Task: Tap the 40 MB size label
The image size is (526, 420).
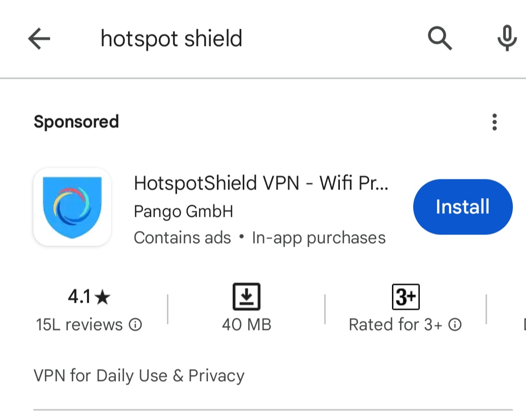Action: click(247, 324)
